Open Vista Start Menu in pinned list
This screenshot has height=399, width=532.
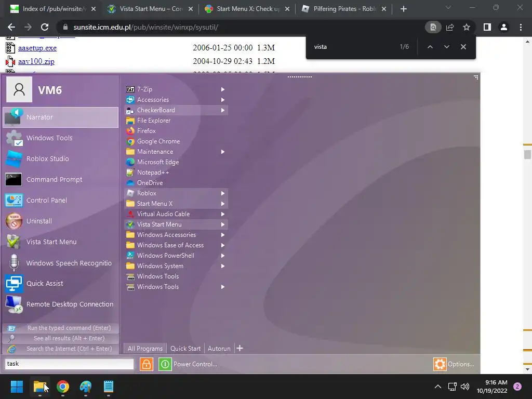click(x=60, y=242)
